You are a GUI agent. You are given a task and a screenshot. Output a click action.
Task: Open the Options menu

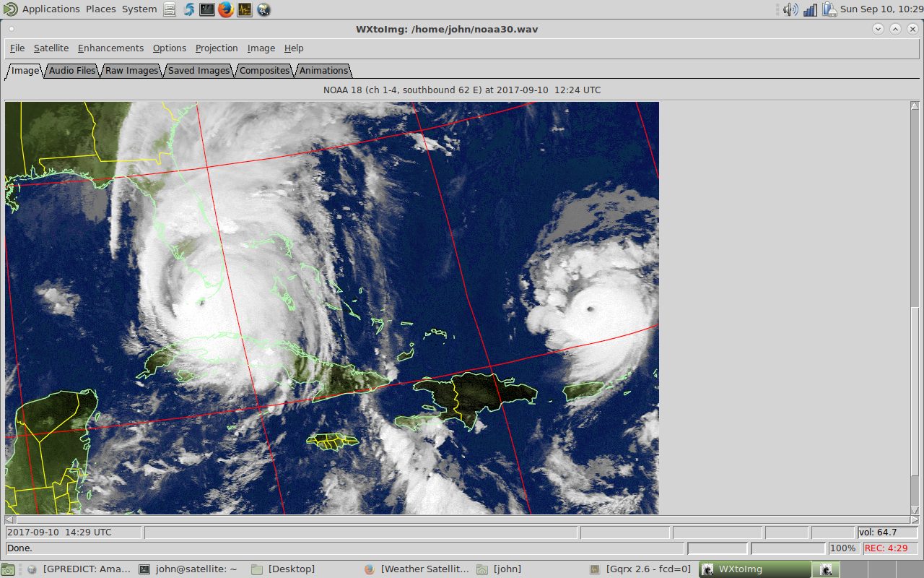click(x=170, y=48)
